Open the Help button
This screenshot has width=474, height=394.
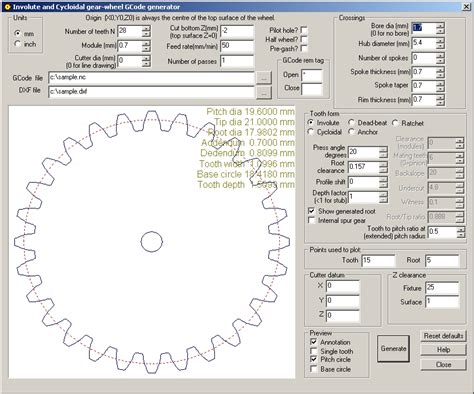click(443, 350)
